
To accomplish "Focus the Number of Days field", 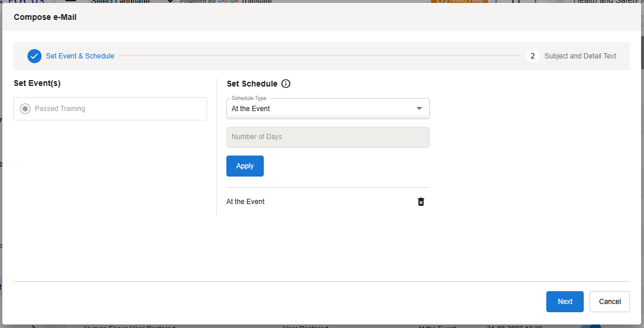I will 328,137.
